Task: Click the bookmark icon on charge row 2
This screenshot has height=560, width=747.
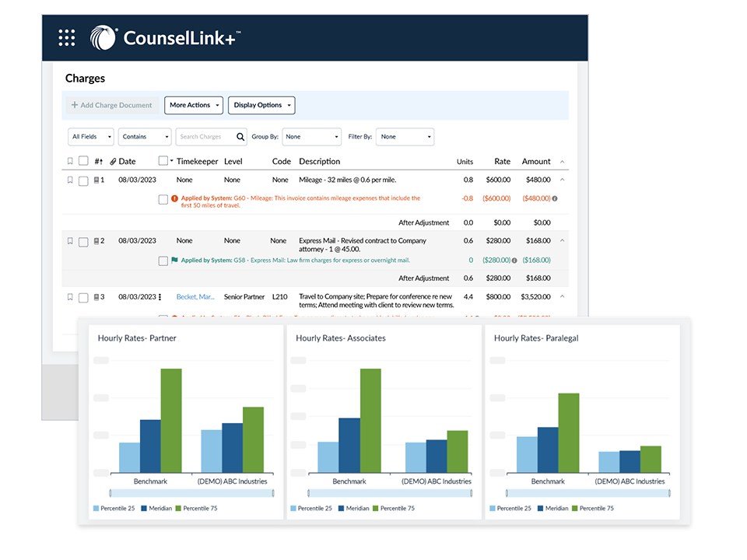Action: [70, 241]
